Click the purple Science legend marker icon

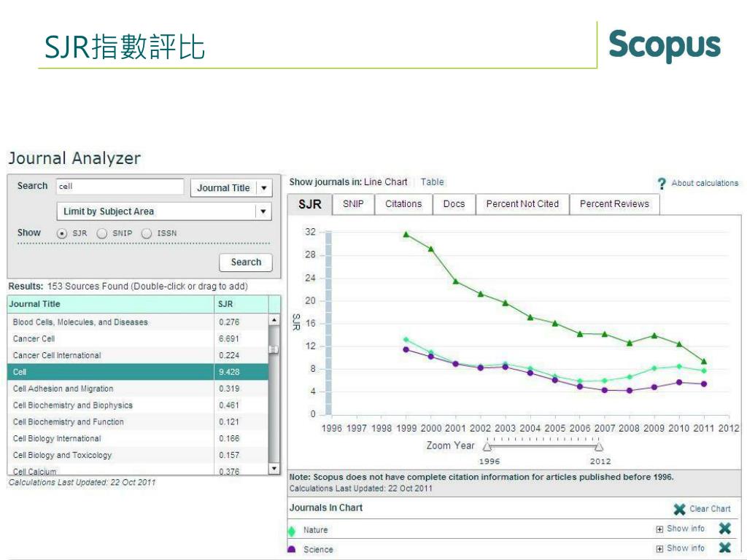pos(292,549)
